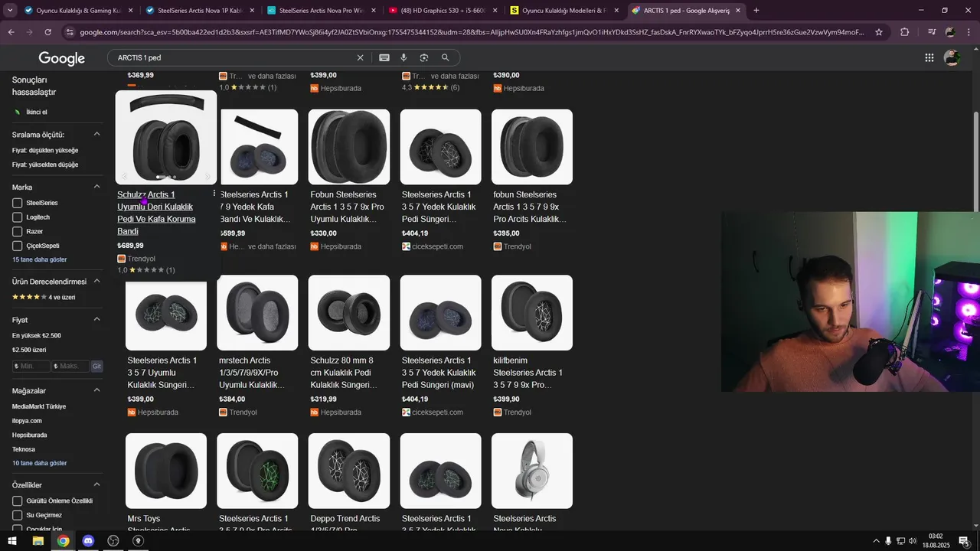Screen dimensions: 980x551
Task: Show 10 more stores link
Action: click(39, 463)
